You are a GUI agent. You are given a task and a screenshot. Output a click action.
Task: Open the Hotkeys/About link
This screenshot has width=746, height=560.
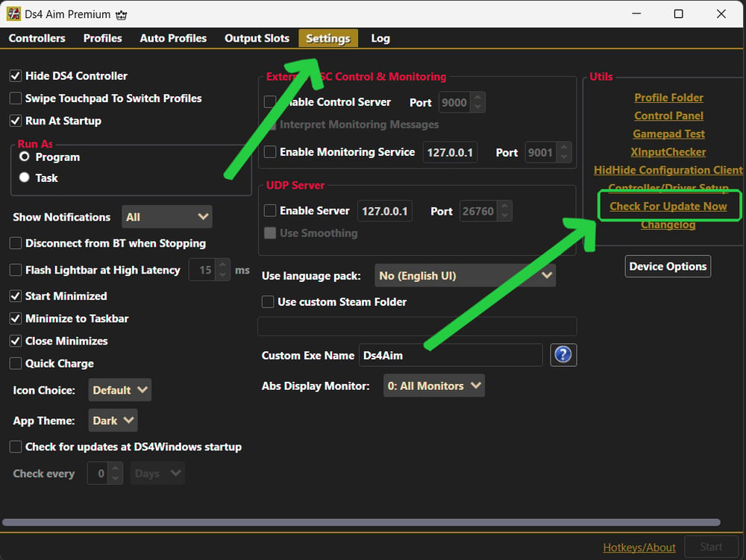coord(639,547)
